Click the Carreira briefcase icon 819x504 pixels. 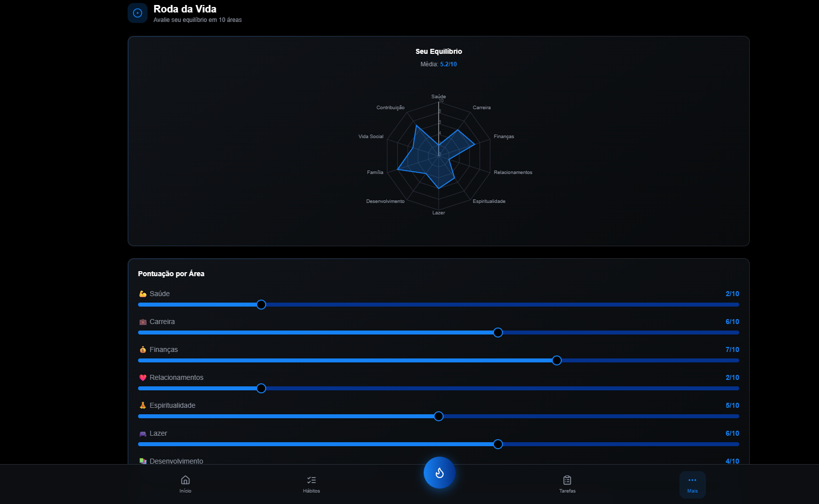point(143,322)
